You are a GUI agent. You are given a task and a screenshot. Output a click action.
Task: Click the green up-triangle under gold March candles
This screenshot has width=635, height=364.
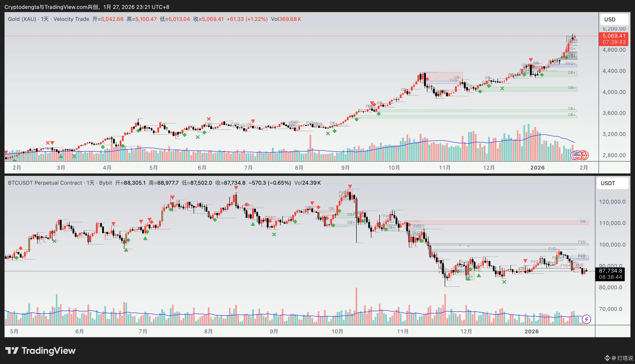coord(61,156)
